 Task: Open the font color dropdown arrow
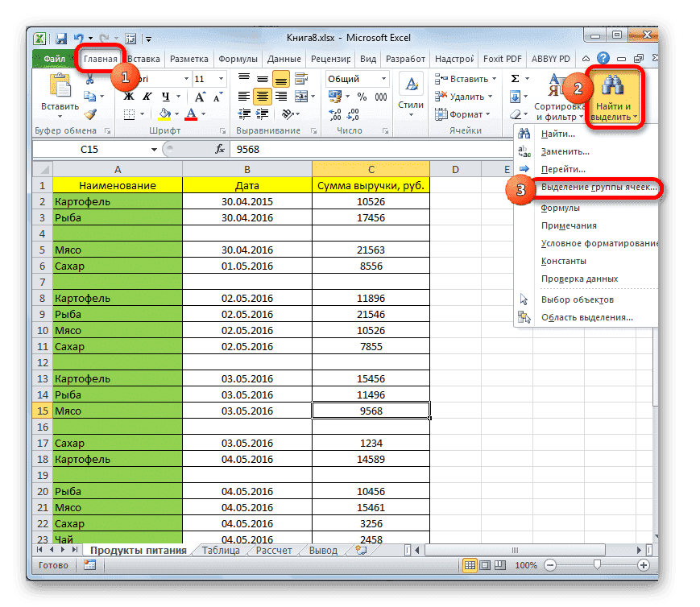click(202, 114)
